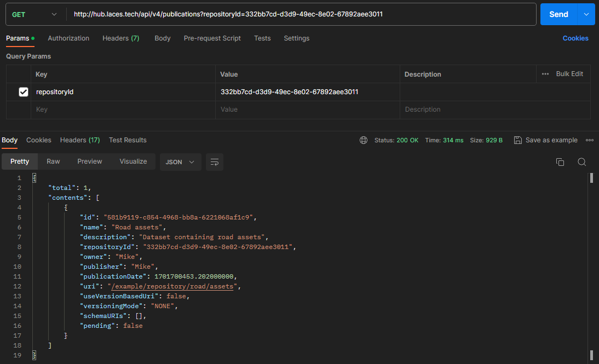
Task: Open the Pre-request Script tab
Action: point(212,38)
